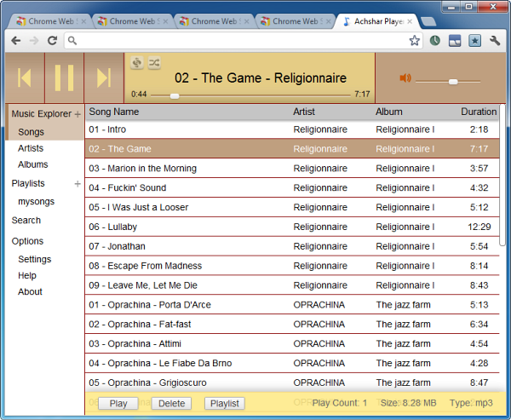Pause the currently playing song

click(x=64, y=78)
